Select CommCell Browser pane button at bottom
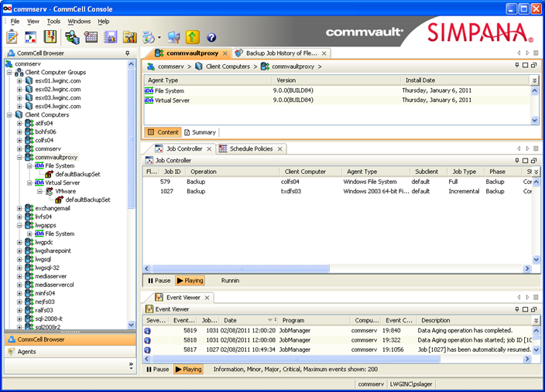 [x=70, y=339]
